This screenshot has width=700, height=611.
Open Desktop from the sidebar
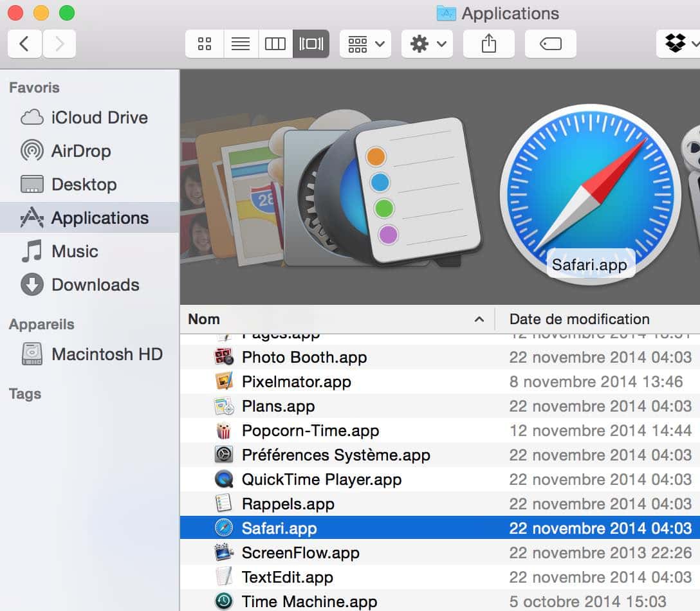click(89, 185)
